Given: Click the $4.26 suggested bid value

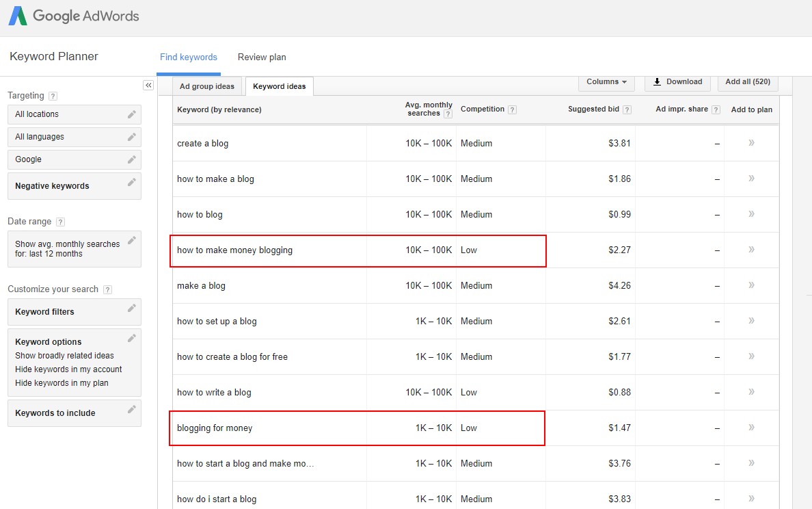Looking at the screenshot, I should click(619, 285).
